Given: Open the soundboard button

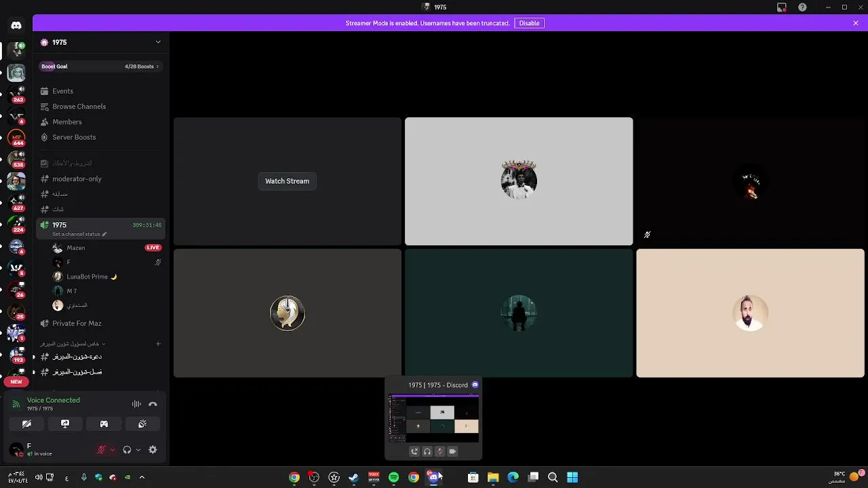Looking at the screenshot, I should coord(142,424).
